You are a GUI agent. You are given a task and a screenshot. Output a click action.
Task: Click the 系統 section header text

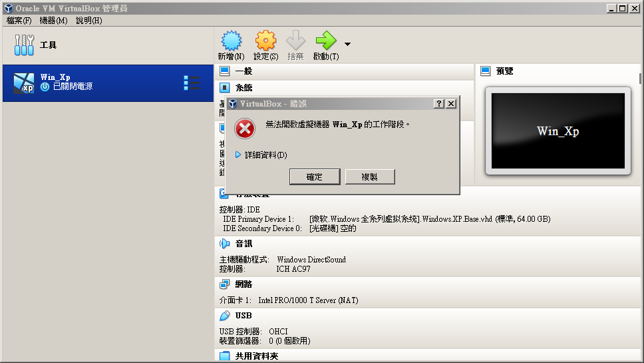pyautogui.click(x=243, y=87)
